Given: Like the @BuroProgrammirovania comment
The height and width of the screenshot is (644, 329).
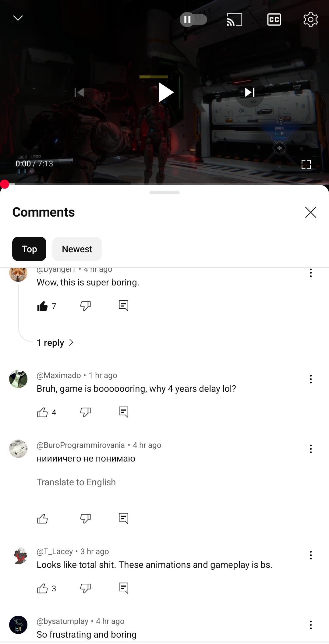Looking at the screenshot, I should coord(42,518).
